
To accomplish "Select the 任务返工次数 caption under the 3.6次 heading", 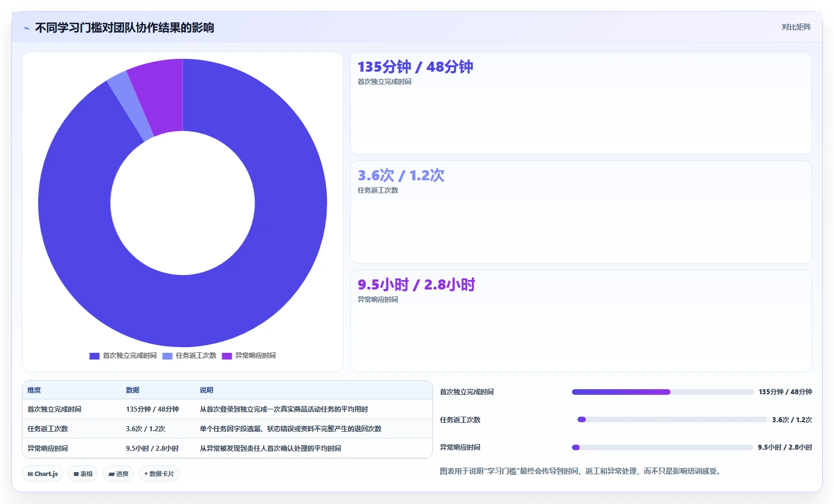I will [378, 190].
